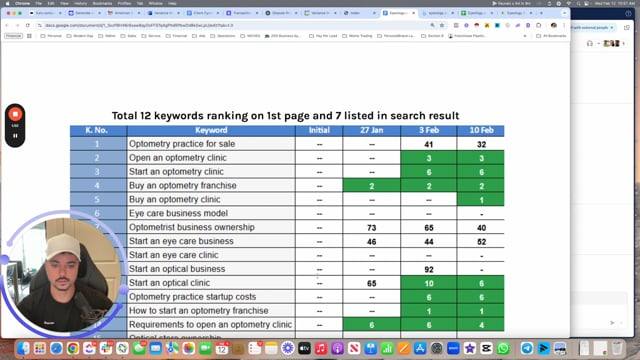The image size is (640, 360).
Task: Open Messages from the dock
Action: point(139,348)
